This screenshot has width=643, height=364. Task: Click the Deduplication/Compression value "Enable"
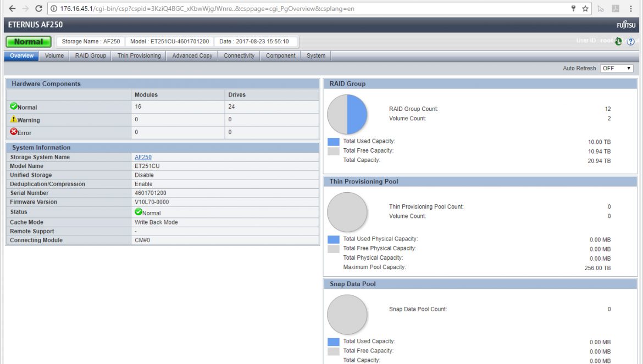pos(143,184)
